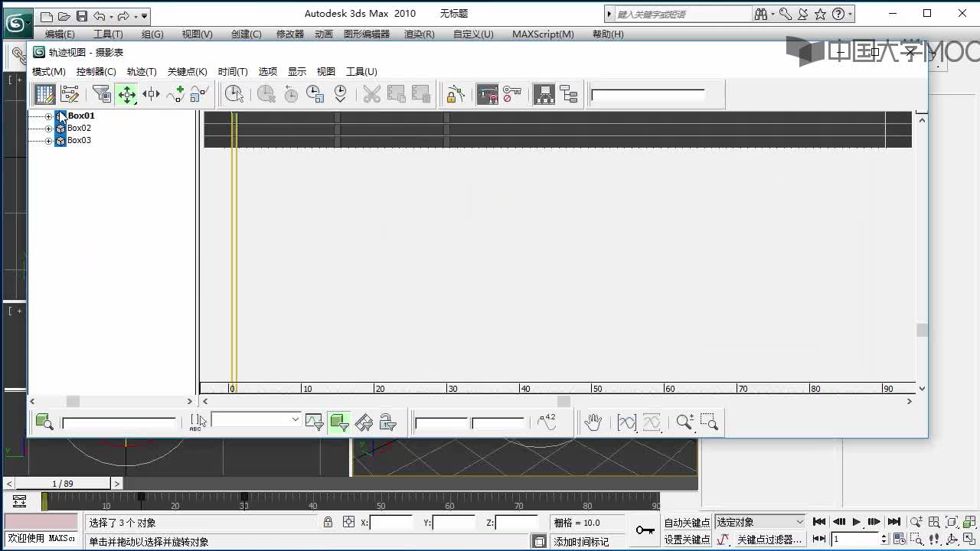This screenshot has height=551, width=980.
Task: Choose the Scale Keys tool
Action: click(x=200, y=94)
